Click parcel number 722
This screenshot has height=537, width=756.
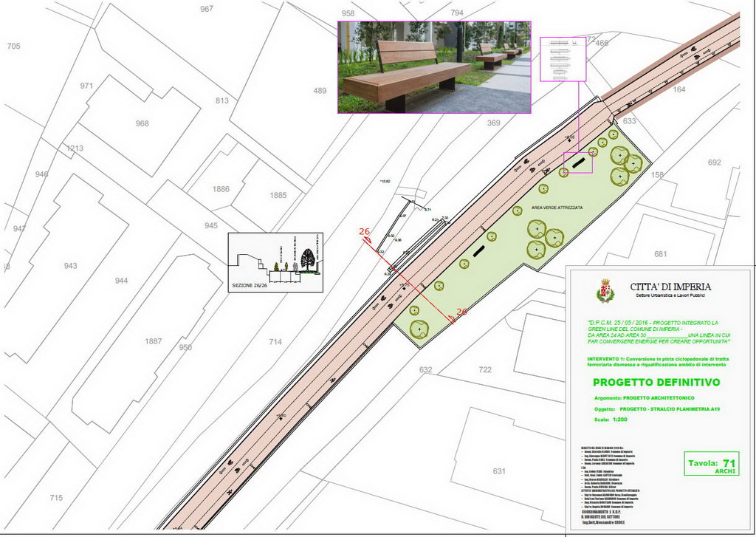tap(485, 370)
